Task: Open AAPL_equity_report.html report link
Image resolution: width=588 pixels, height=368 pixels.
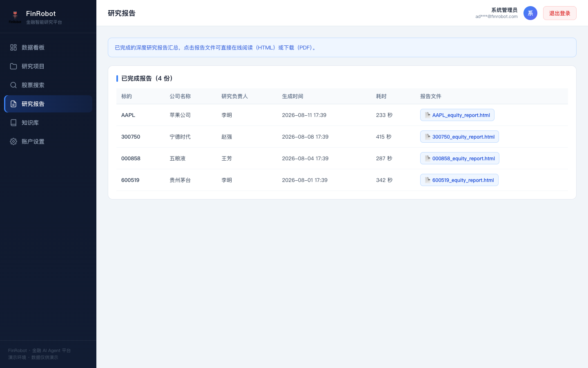Action: [x=457, y=115]
